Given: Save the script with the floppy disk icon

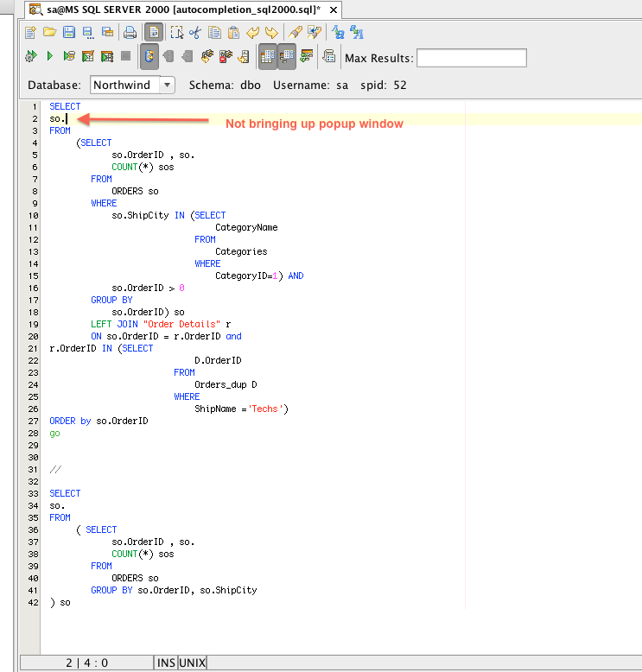Looking at the screenshot, I should [x=68, y=33].
